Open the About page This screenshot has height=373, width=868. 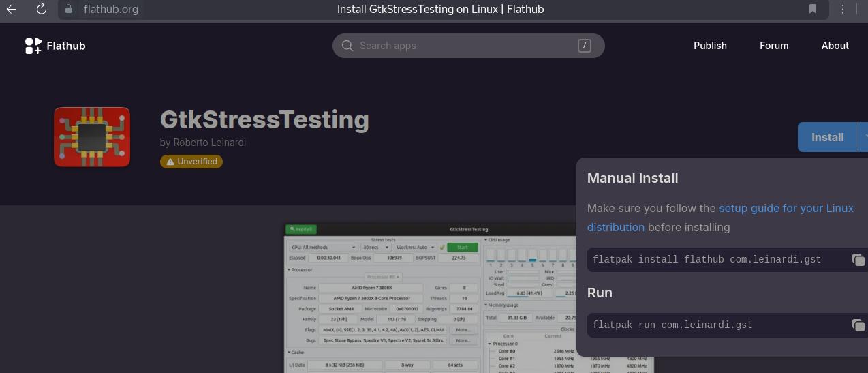coord(835,46)
